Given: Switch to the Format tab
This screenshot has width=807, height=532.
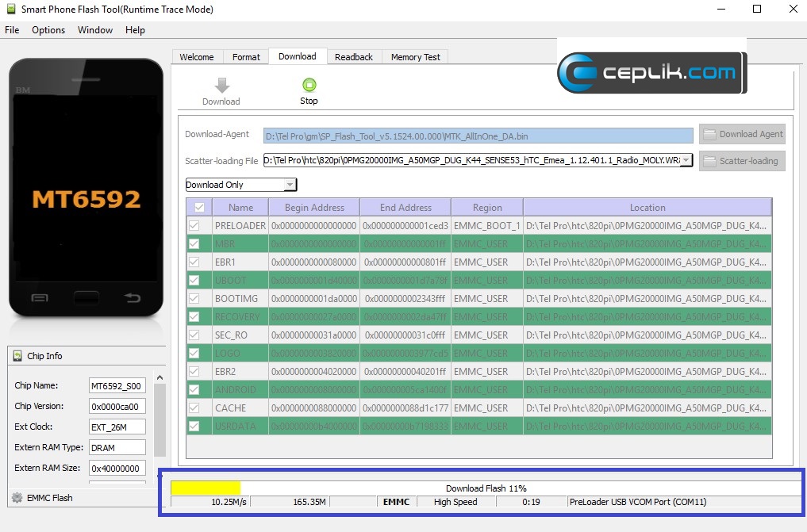Looking at the screenshot, I should point(246,57).
